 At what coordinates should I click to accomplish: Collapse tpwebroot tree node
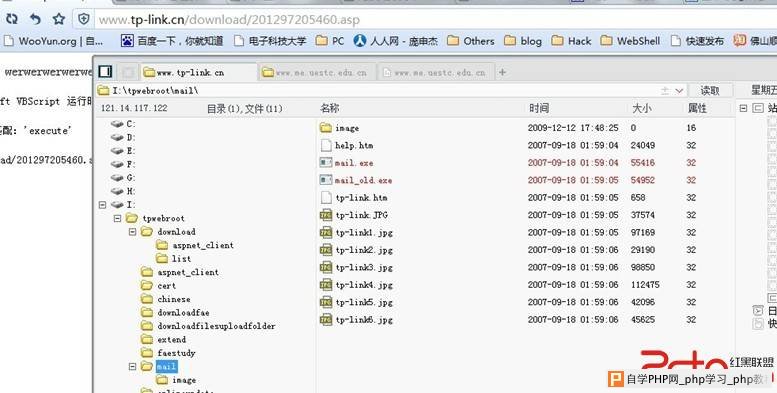(117, 218)
